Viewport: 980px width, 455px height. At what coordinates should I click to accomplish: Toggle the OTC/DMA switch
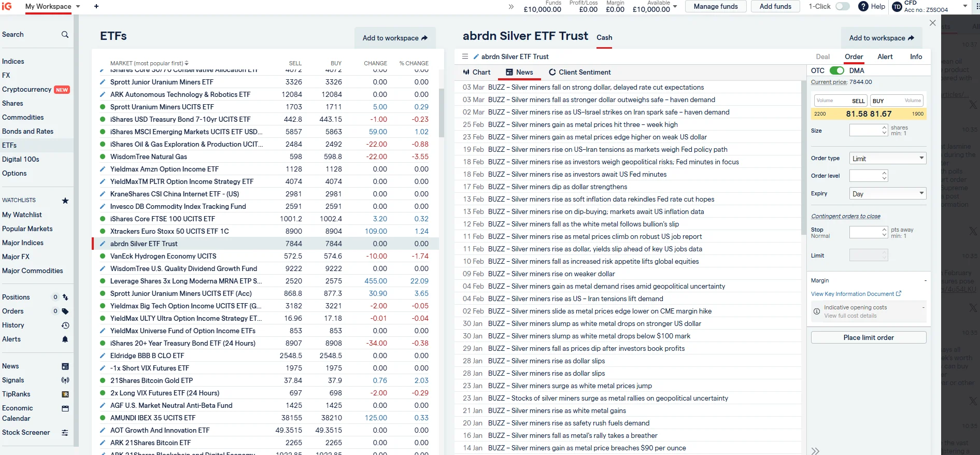837,70
